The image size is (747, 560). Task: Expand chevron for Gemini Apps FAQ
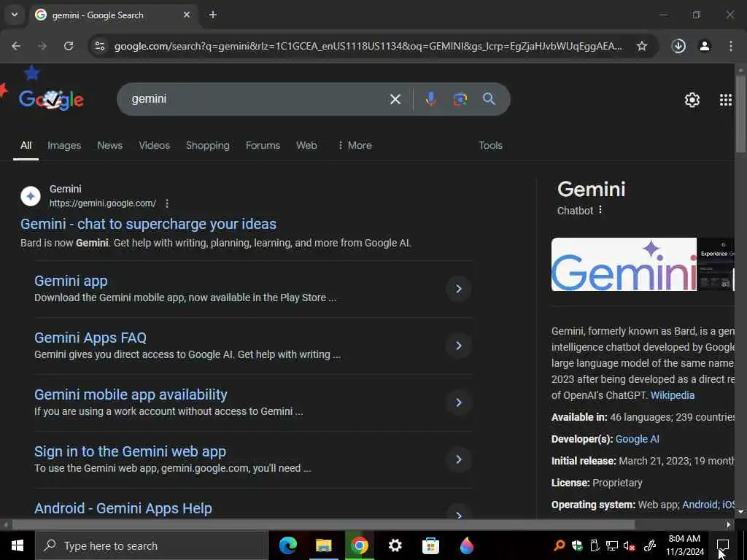pyautogui.click(x=458, y=346)
